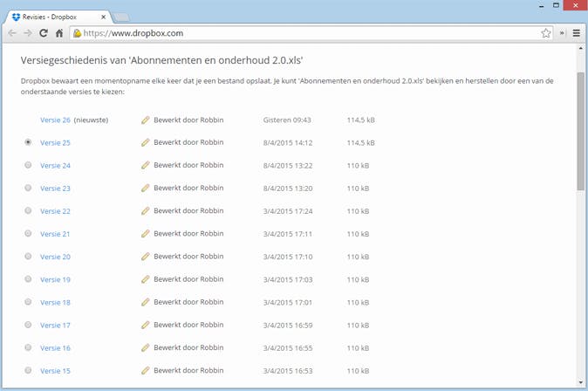
Task: Select the Versie 24 radio button
Action: [x=28, y=165]
